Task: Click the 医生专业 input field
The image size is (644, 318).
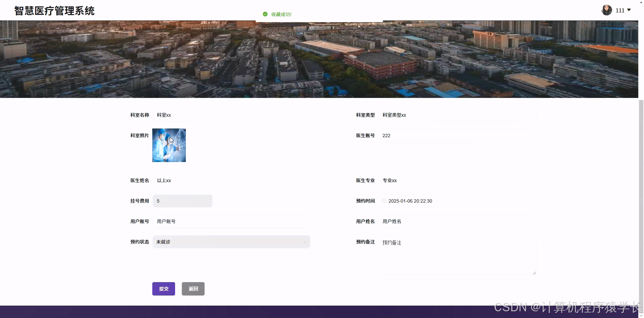Action: 457,180
